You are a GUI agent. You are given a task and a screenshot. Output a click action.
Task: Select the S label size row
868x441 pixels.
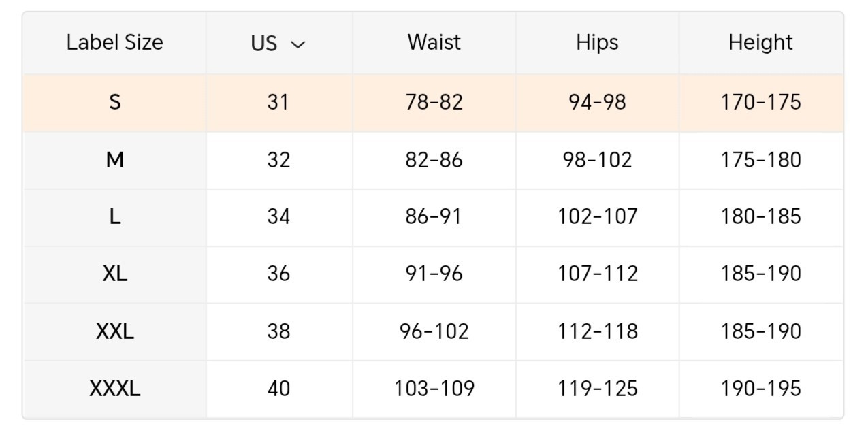pyautogui.click(x=433, y=103)
